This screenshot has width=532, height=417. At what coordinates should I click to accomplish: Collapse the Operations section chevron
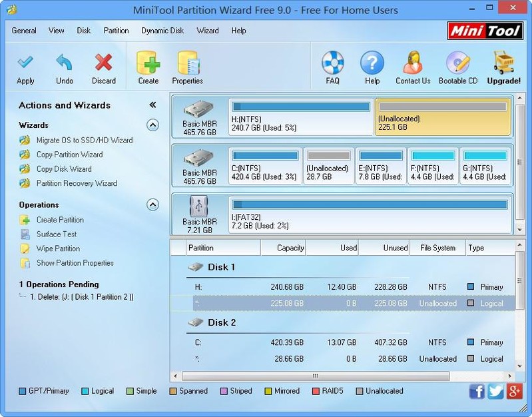coord(152,205)
